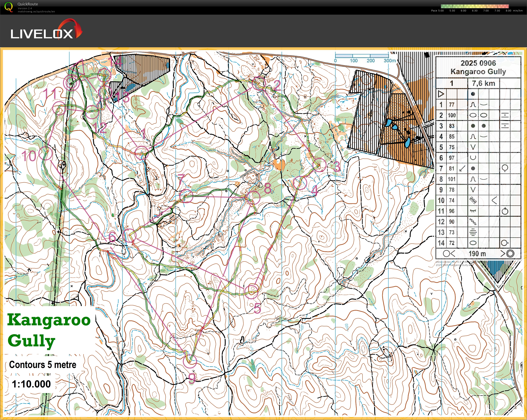Click the ditch symbol in control 11's row
The image size is (527, 420).
(x=473, y=211)
